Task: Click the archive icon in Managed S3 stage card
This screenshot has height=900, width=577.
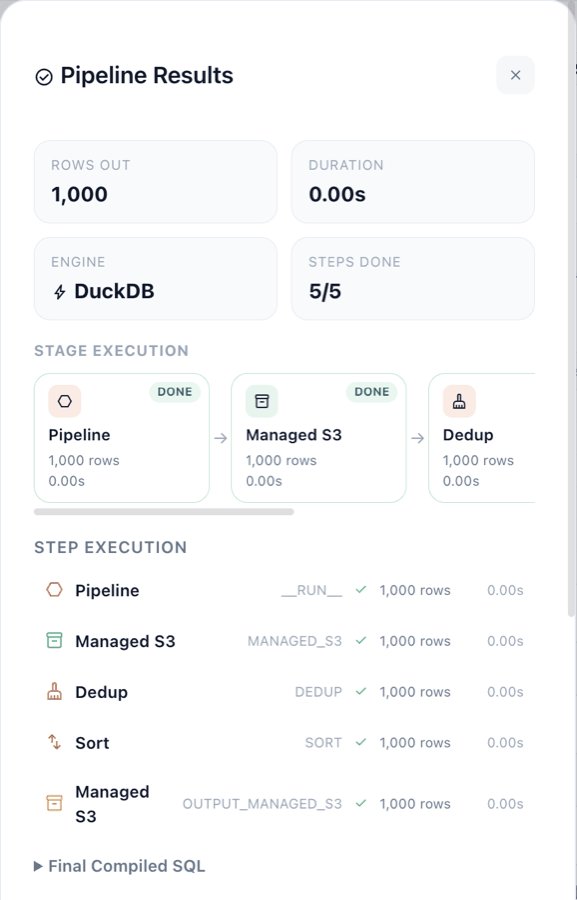Action: (x=262, y=401)
